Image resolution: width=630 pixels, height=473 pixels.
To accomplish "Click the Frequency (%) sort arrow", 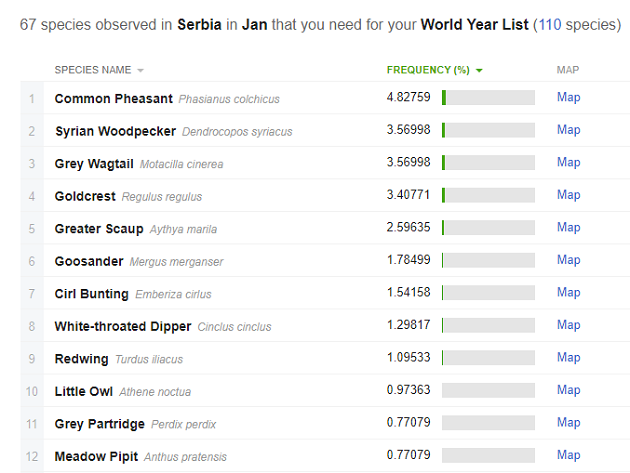I will click(x=479, y=70).
